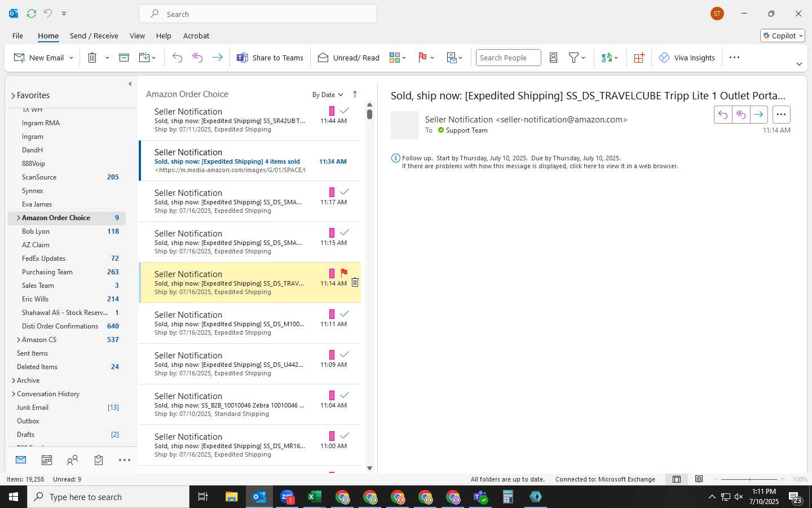The width and height of the screenshot is (812, 508).
Task: Toggle completed checkmark on 11:09 AM message
Action: pyautogui.click(x=344, y=354)
